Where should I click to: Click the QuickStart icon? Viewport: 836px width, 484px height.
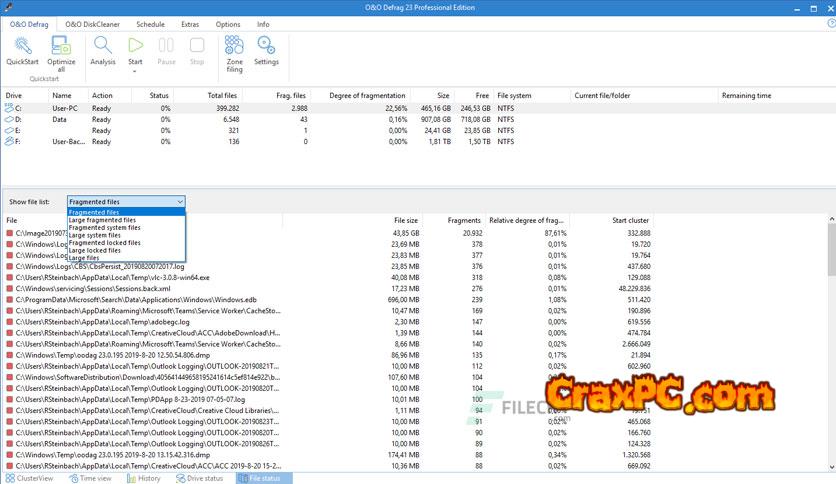pyautogui.click(x=22, y=46)
